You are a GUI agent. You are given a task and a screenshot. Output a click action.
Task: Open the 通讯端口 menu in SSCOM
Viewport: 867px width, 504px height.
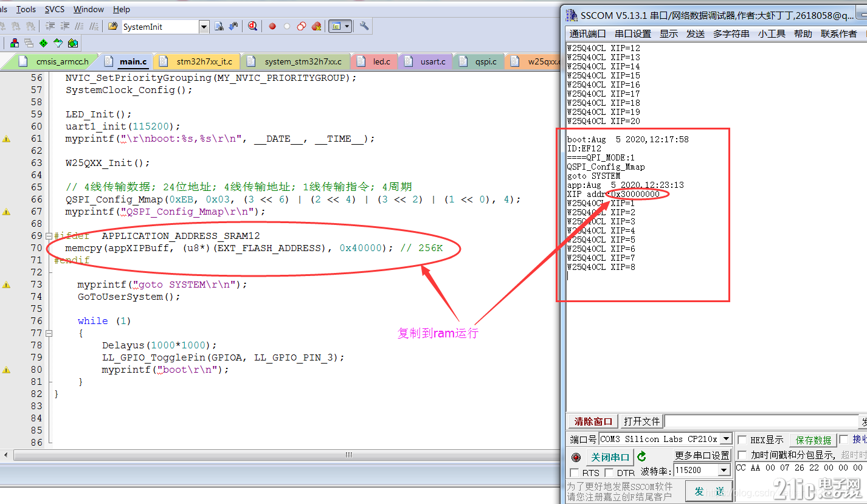tap(587, 33)
